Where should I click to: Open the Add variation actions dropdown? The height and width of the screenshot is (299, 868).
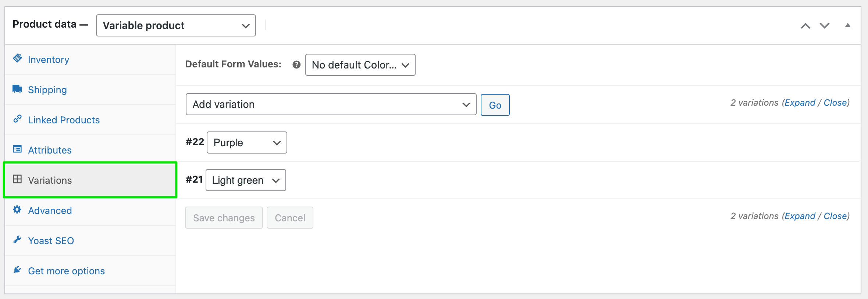pyautogui.click(x=331, y=104)
